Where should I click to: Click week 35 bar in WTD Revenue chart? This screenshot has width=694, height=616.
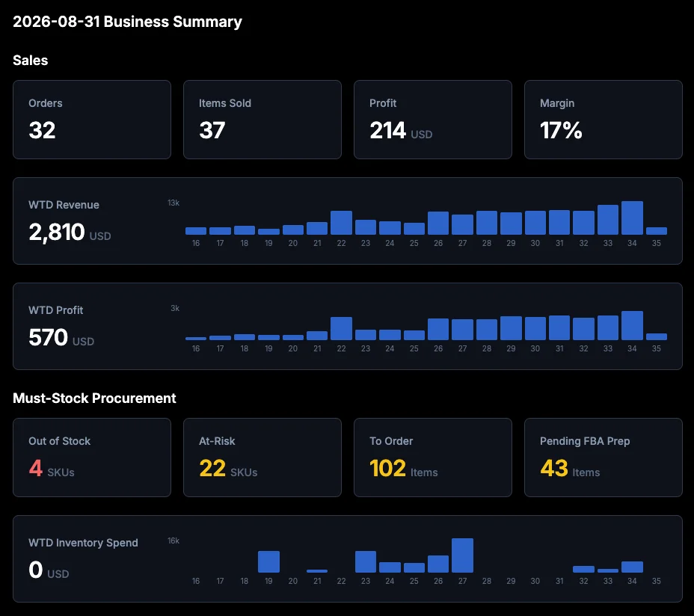pyautogui.click(x=657, y=231)
